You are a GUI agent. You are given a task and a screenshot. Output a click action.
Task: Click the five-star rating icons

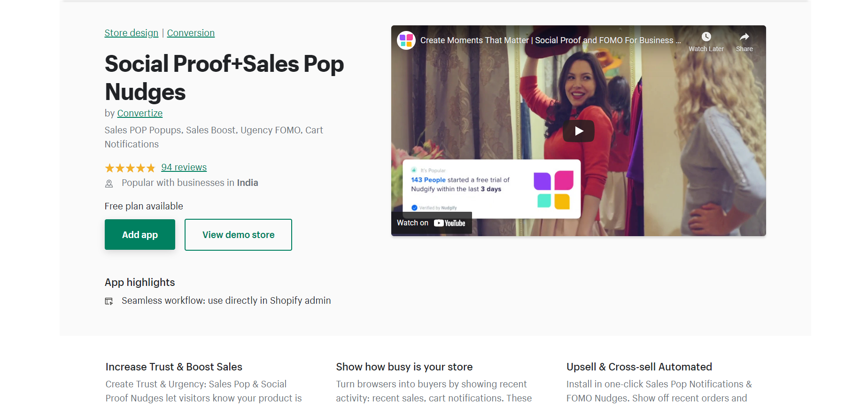tap(130, 168)
